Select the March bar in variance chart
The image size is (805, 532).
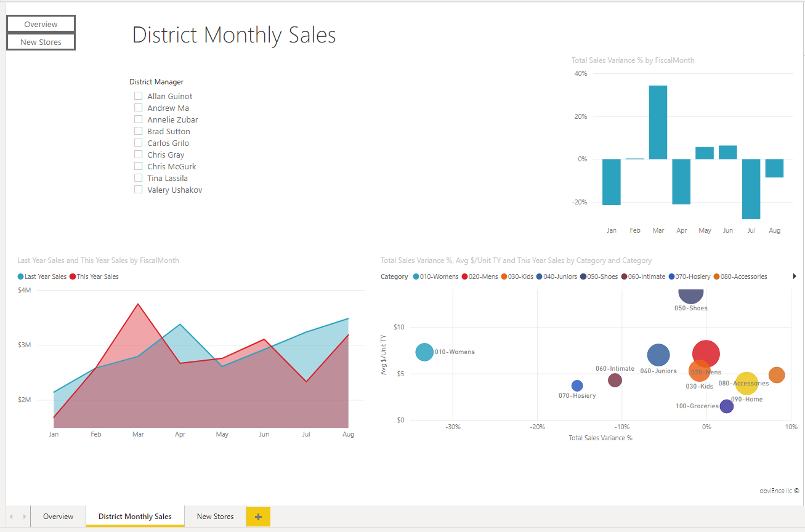click(x=658, y=122)
